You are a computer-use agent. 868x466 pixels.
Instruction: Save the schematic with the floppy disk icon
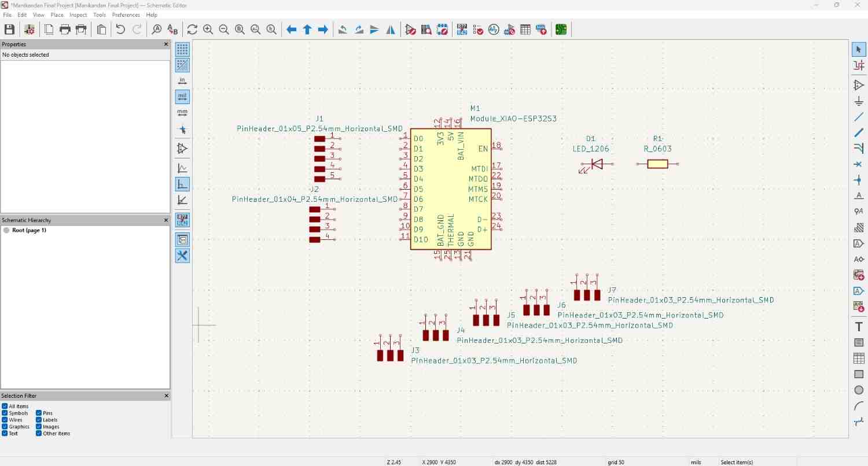tap(9, 29)
